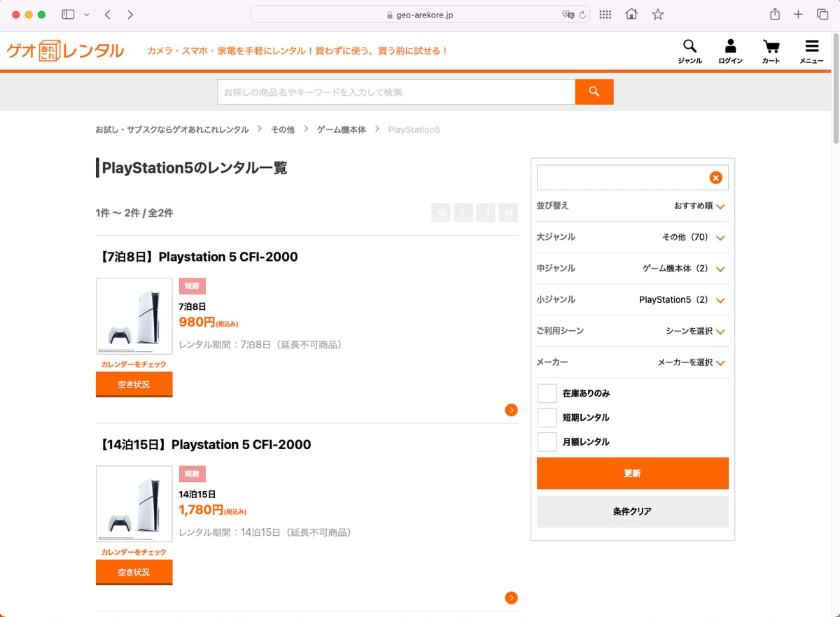Click the 条件クリア button

pyautogui.click(x=633, y=511)
